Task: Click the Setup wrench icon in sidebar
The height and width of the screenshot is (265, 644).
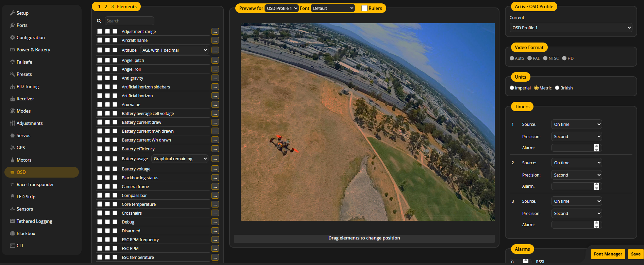Action: tap(13, 13)
